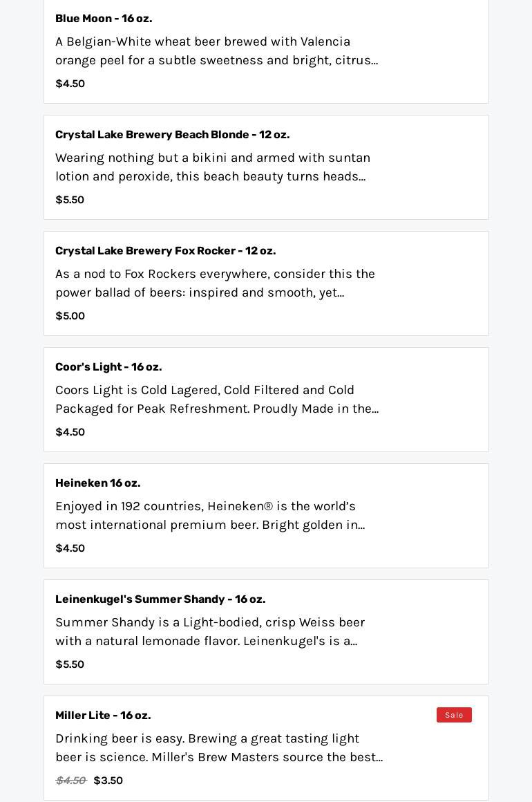Click the Heineken 192 countries description

(210, 516)
